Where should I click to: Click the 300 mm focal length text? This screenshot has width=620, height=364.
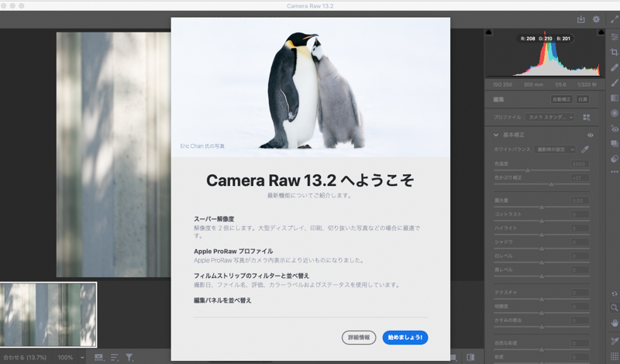click(x=533, y=84)
